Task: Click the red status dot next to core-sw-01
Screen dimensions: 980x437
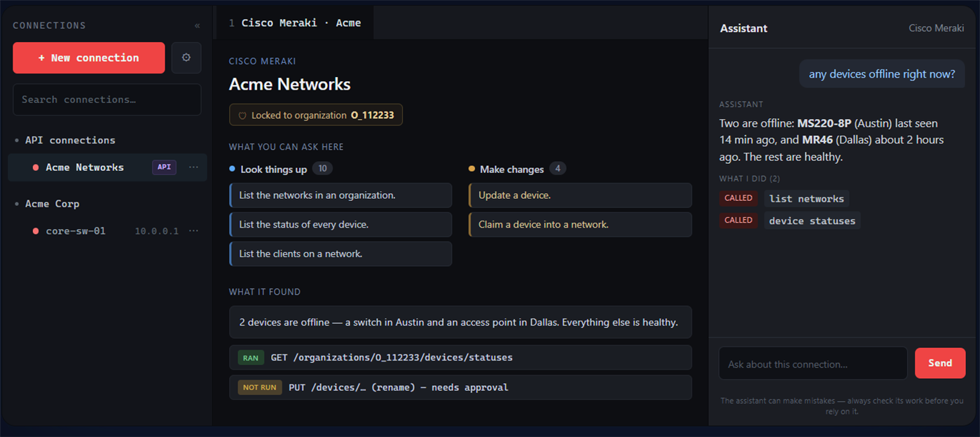Action: point(36,231)
